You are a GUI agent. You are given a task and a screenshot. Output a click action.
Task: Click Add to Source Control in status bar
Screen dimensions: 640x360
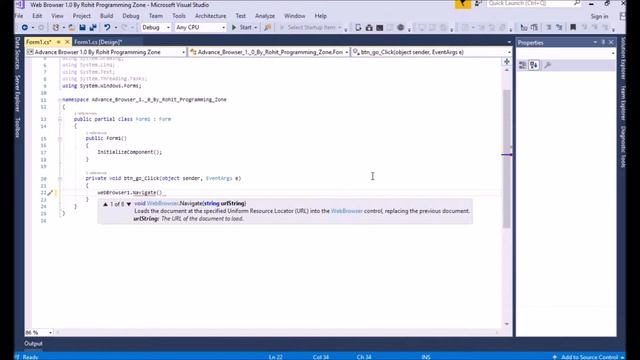click(589, 357)
